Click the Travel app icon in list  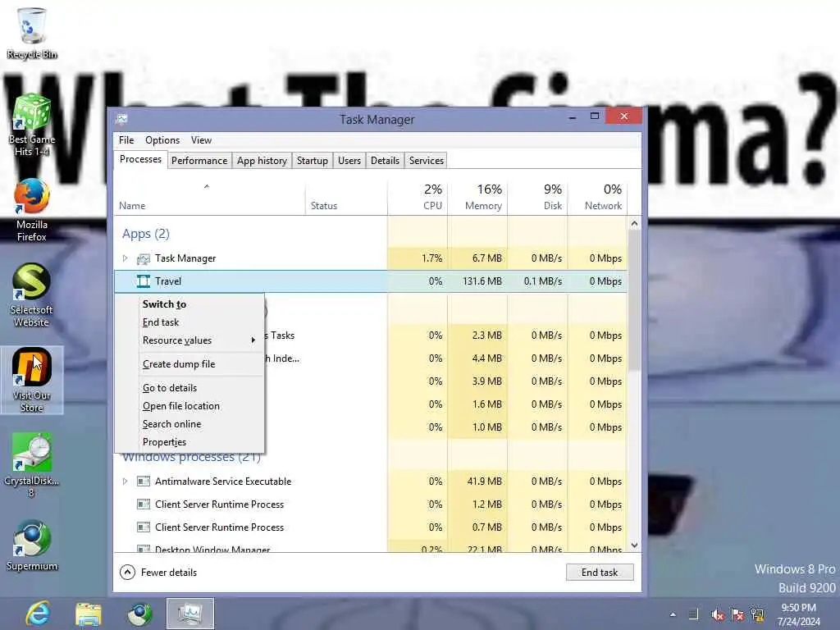click(x=144, y=281)
